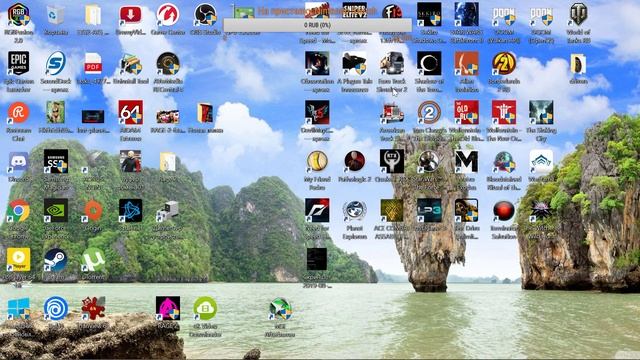Open the Discord shortcut
Image resolution: width=640 pixels, height=360 pixels.
(x=18, y=162)
